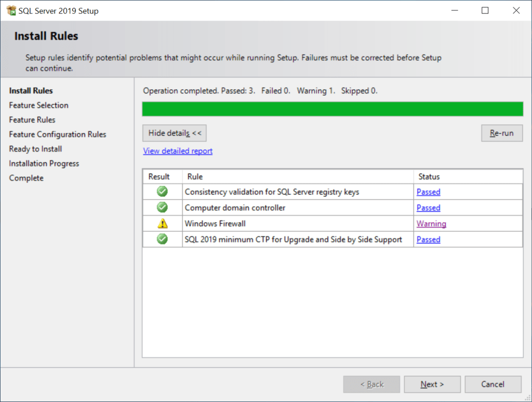The height and width of the screenshot is (402, 532).
Task: Open the Windows Firewall Warning link
Action: (x=431, y=224)
